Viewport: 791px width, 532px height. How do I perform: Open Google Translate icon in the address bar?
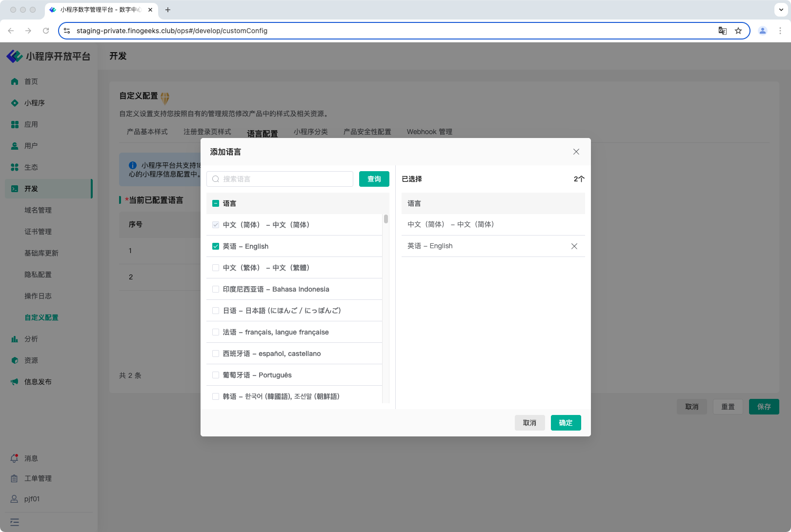[x=722, y=31]
